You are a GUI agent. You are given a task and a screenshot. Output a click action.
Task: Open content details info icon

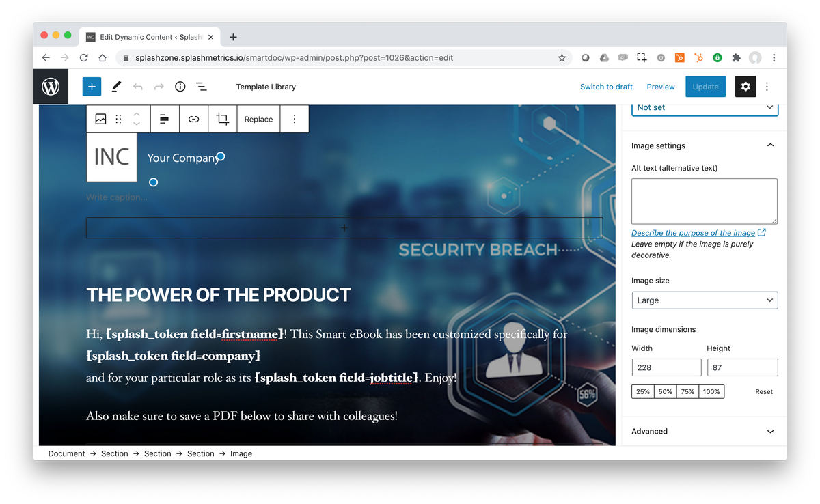[x=180, y=87]
